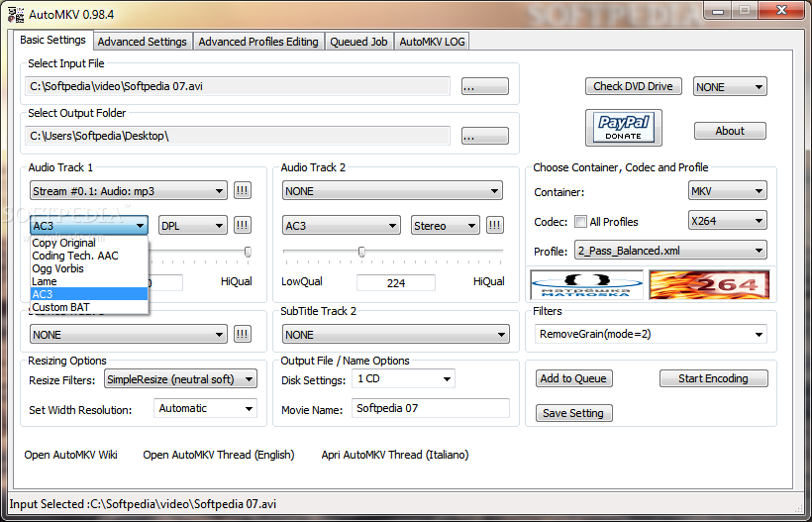Screen dimensions: 812x522
Task: Open the Container MKV dropdown
Action: (x=727, y=191)
